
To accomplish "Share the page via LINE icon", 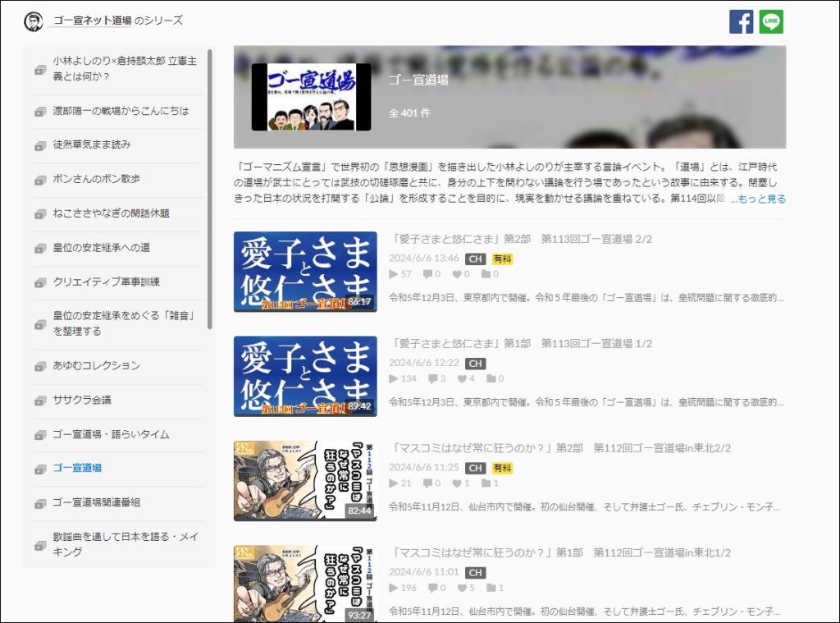I will coord(771,22).
